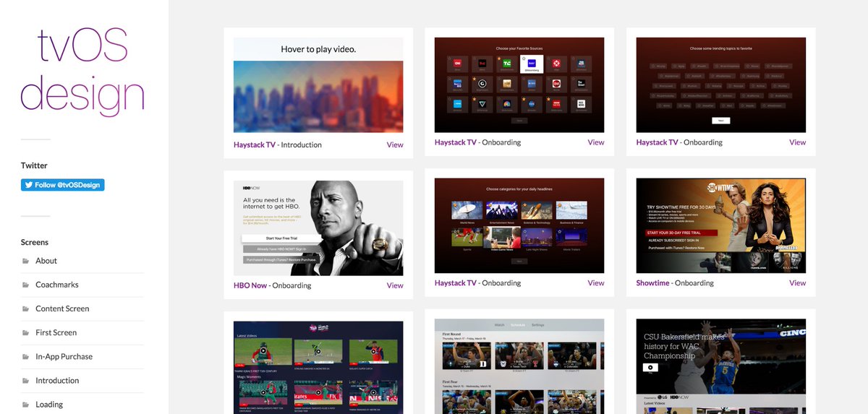This screenshot has width=868, height=414.
Task: Click the folder icon beside Content Screen
Action: point(26,309)
